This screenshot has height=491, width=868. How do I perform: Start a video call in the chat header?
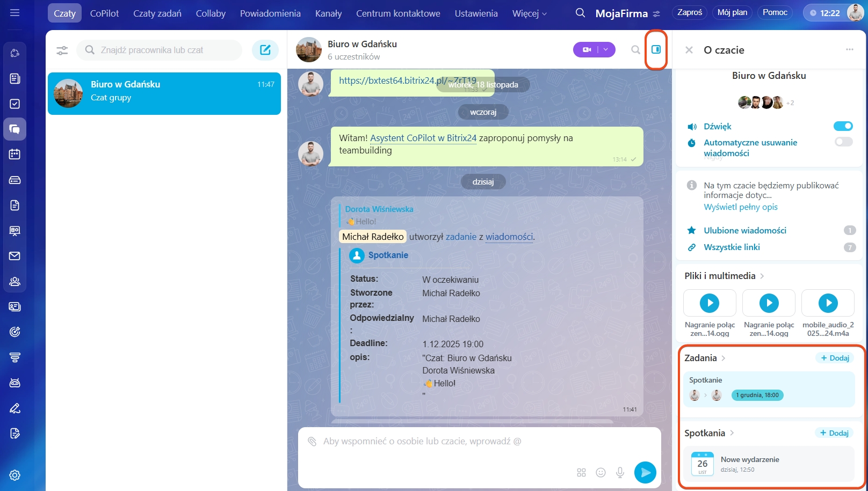[x=585, y=50]
